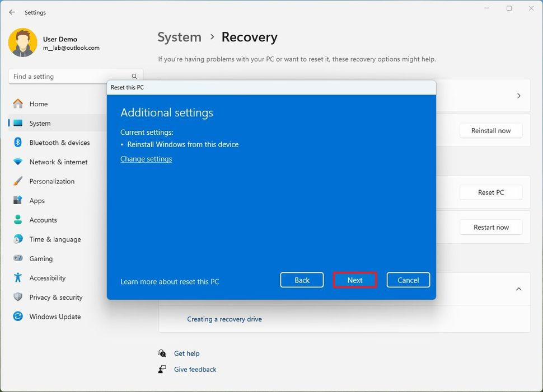This screenshot has width=543, height=392.
Task: Expand the top recovery option chevron
Action: (518, 96)
